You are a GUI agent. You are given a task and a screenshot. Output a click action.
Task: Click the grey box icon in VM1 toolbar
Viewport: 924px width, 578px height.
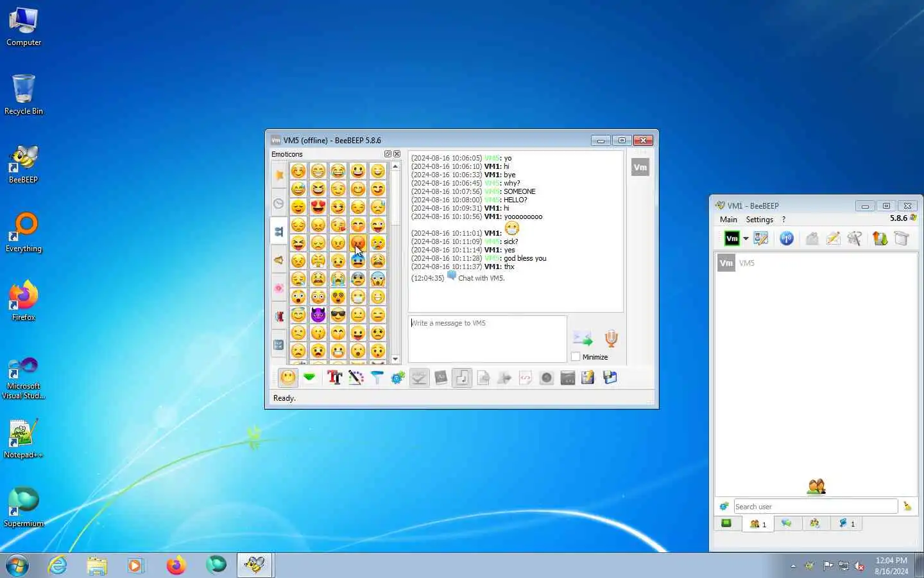[x=902, y=239]
